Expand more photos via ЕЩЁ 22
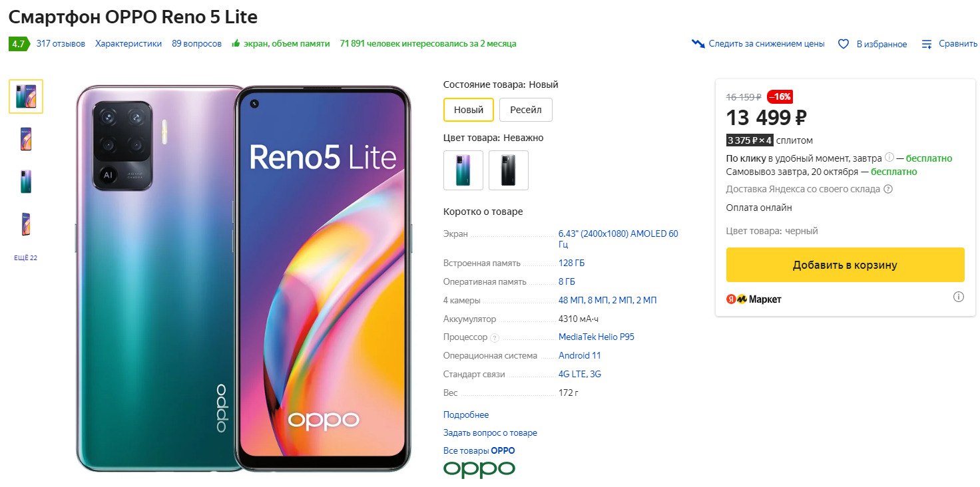This screenshot has height=487, width=980. coord(26,258)
